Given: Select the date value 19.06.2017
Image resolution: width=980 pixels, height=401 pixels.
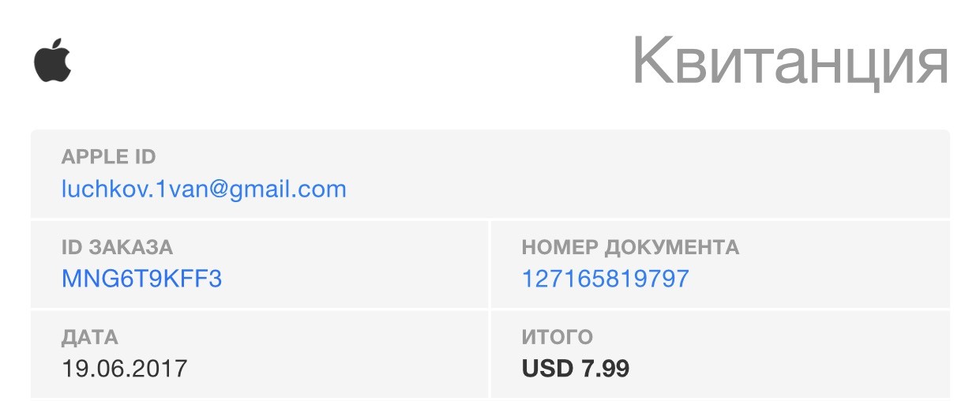Looking at the screenshot, I should (x=125, y=369).
